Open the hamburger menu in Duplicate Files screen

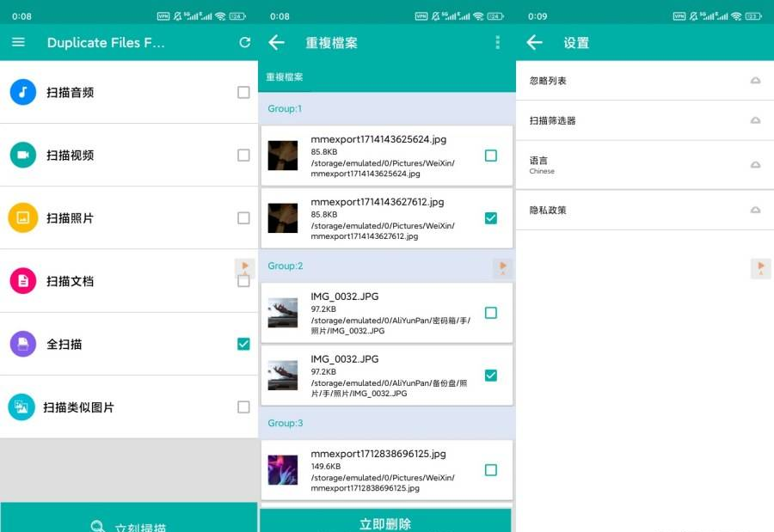click(x=18, y=42)
